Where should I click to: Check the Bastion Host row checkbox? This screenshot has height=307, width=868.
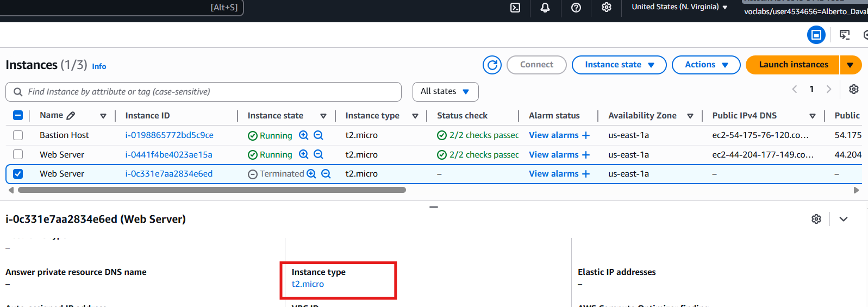(x=18, y=135)
